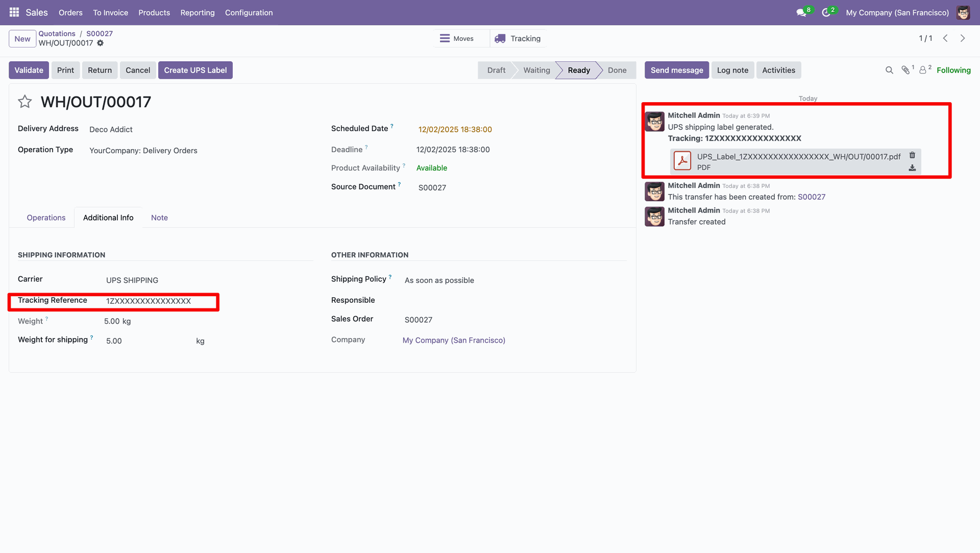Delete the UPS label attachment
Image resolution: width=980 pixels, height=553 pixels.
tap(912, 155)
